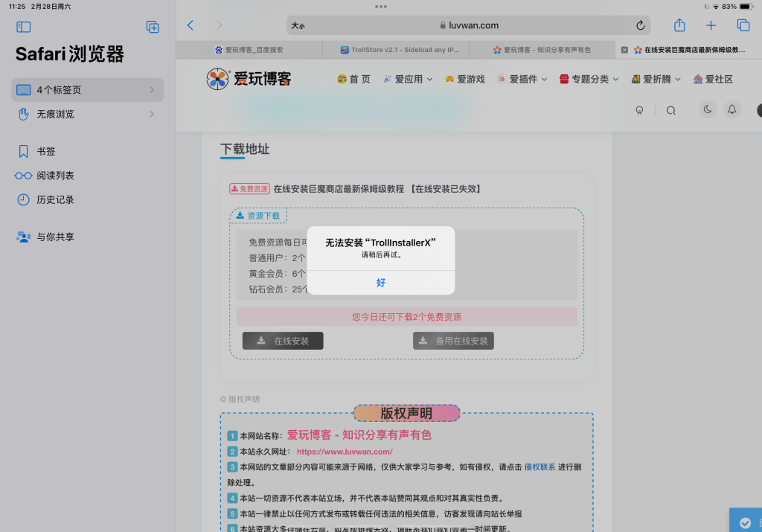Image resolution: width=762 pixels, height=532 pixels.
Task: Expand the 专题分类 dropdown
Action: (x=588, y=79)
